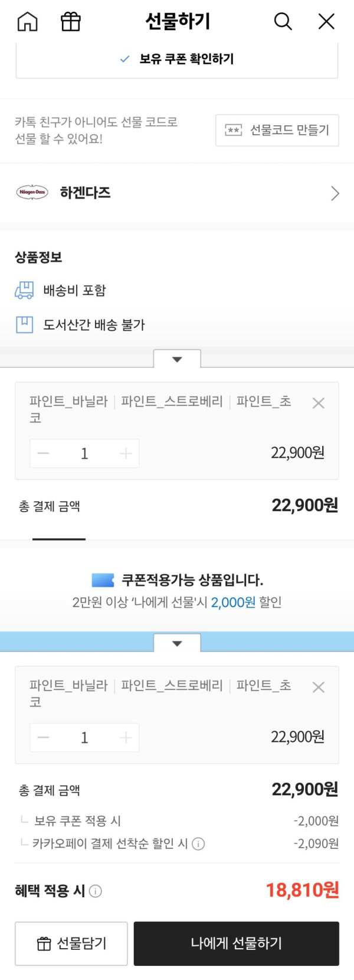This screenshot has width=354, height=980.
Task: Go to the home screen icon
Action: click(27, 22)
